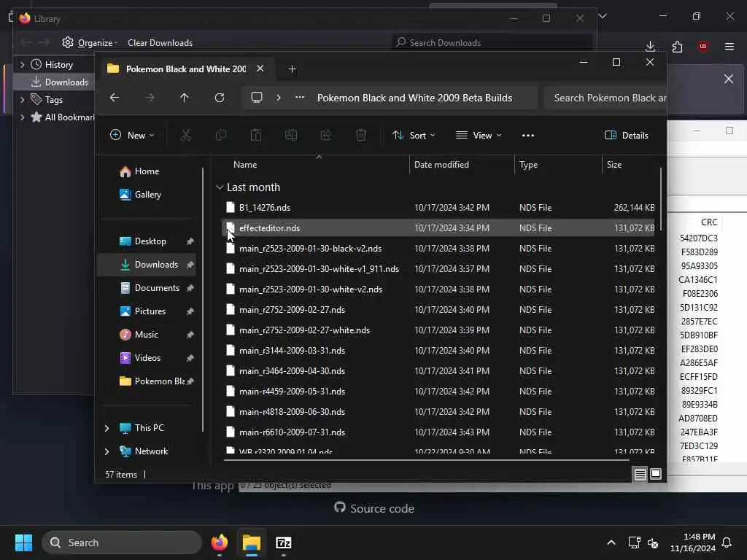Open Organize dropdown in Library window

pos(90,43)
